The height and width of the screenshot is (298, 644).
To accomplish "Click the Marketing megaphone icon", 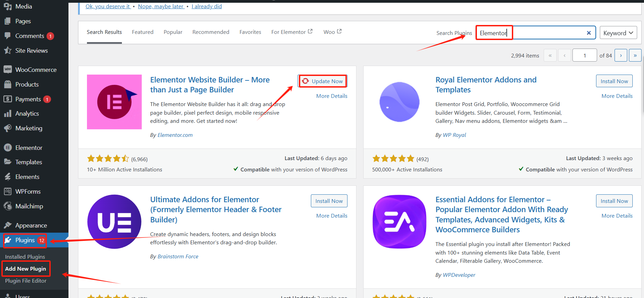I will point(8,128).
